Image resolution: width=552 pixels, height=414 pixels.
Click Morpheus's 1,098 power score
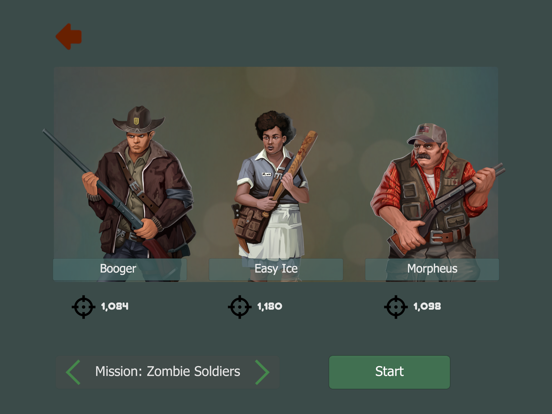tap(427, 306)
